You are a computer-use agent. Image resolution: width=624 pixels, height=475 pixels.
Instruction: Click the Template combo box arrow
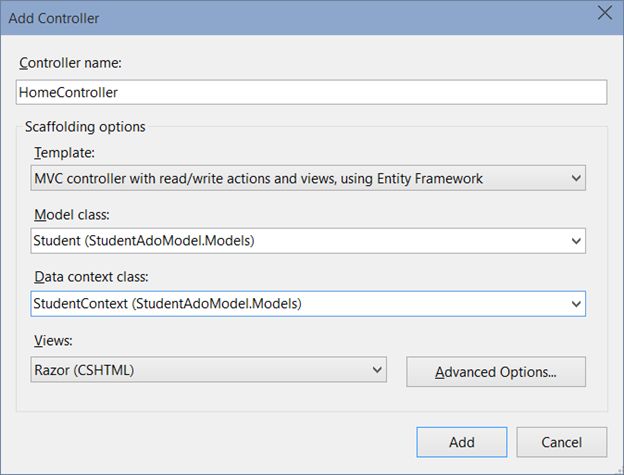click(575, 178)
